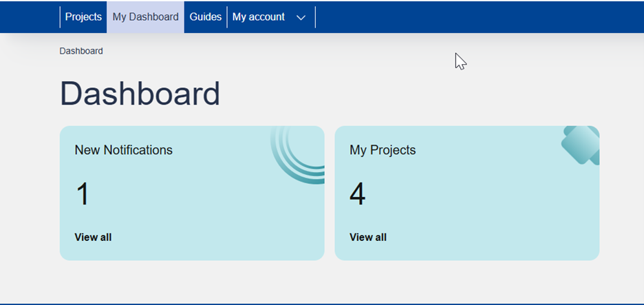Select the projects count 4
Screen dimensions: 644x305
point(357,194)
